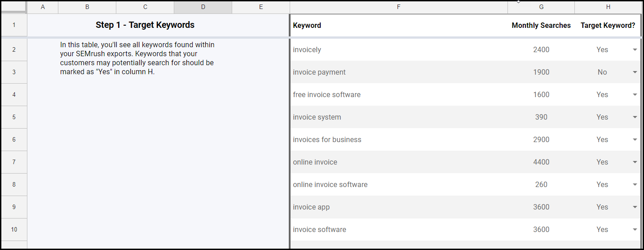
Task: Click the select-all corner cell
Action: [x=14, y=7]
